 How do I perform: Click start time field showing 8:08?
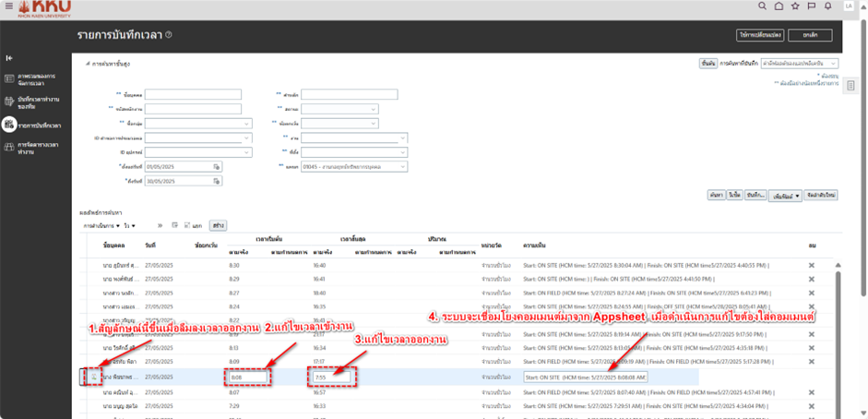247,377
